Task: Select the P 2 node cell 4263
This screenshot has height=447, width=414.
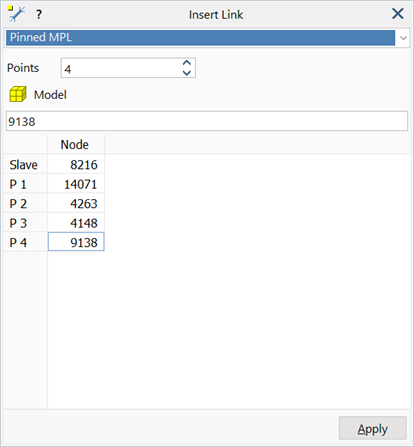Action: pyautogui.click(x=76, y=203)
